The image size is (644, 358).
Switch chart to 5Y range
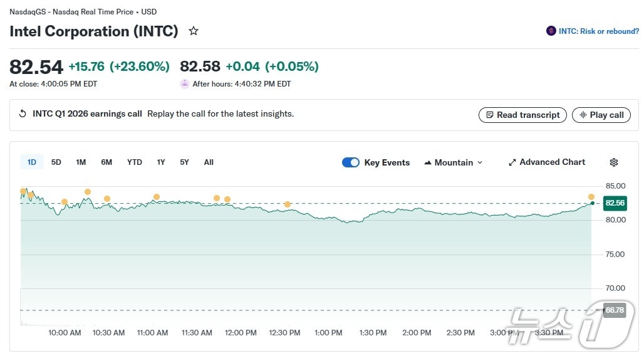(x=184, y=162)
